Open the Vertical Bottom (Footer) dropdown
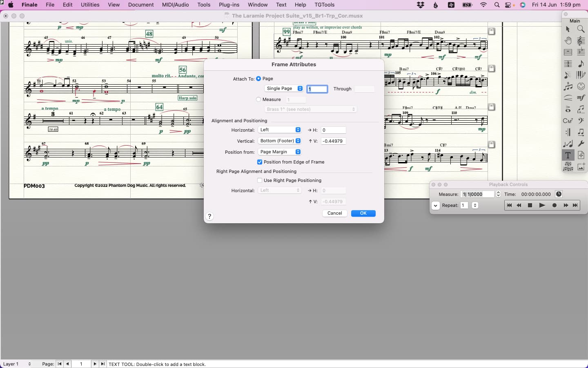 coord(280,141)
